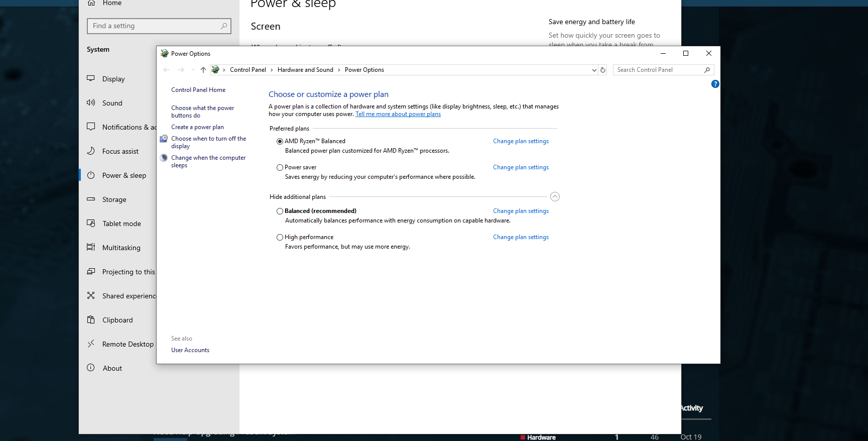Viewport: 868px width, 441px height.
Task: Go to Control Panel Home
Action: (x=198, y=90)
